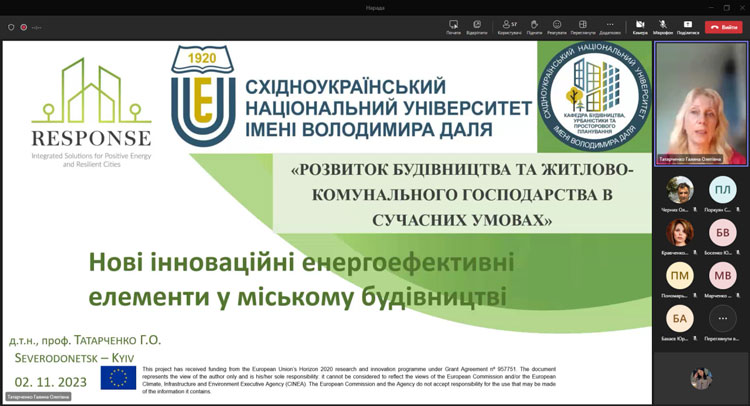This screenshot has height=406, width=750.
Task: Click the round department seal on slide
Action: 595,96
